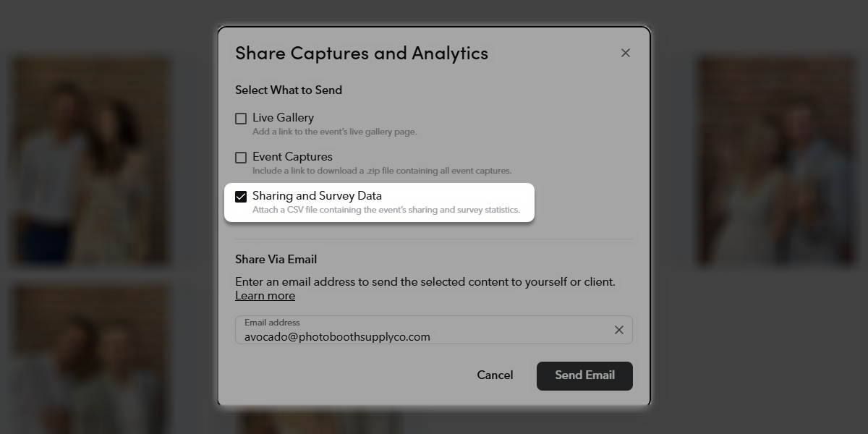
Task: Select the Sharing and Survey Data label
Action: pos(317,195)
